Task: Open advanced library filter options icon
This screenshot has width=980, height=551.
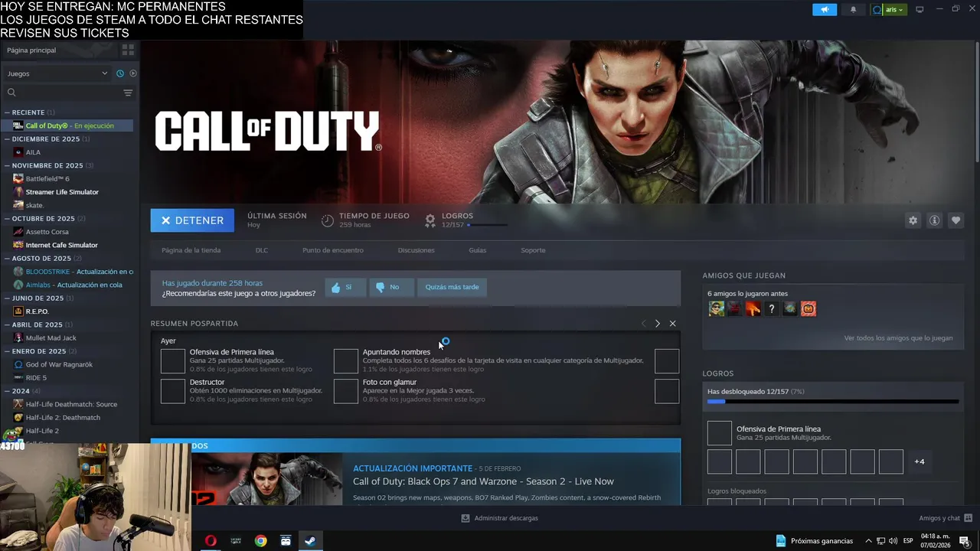Action: (x=128, y=93)
